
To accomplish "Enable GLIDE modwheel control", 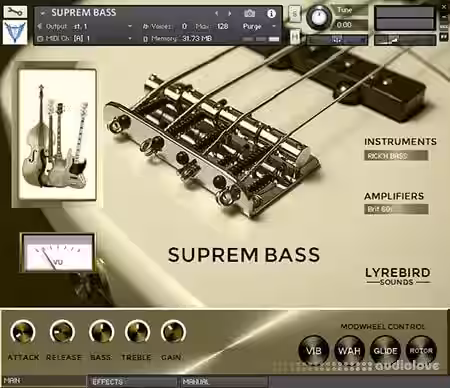I will [x=385, y=350].
